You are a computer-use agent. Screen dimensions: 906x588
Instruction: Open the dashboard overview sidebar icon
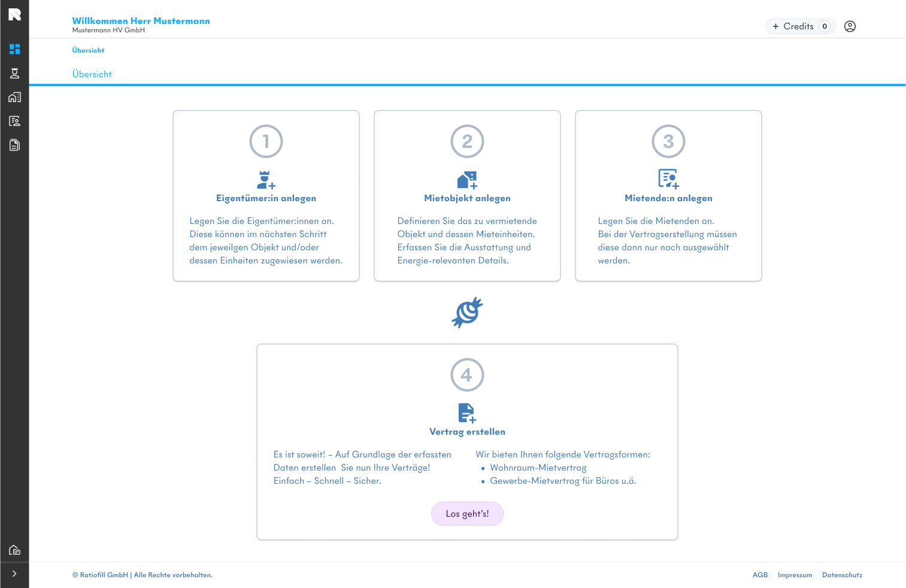coord(14,49)
